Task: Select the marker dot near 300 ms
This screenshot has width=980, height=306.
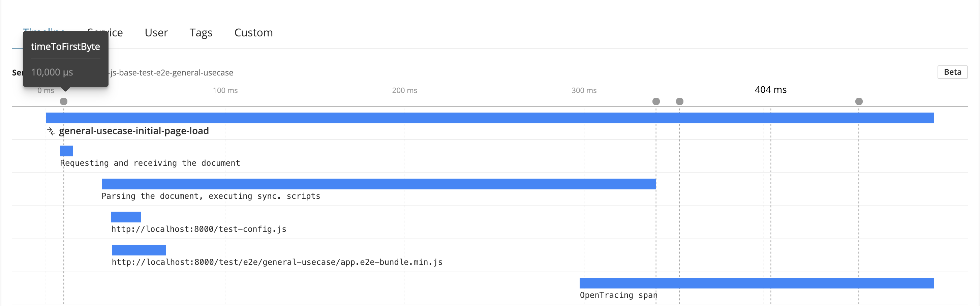Action: [x=655, y=101]
